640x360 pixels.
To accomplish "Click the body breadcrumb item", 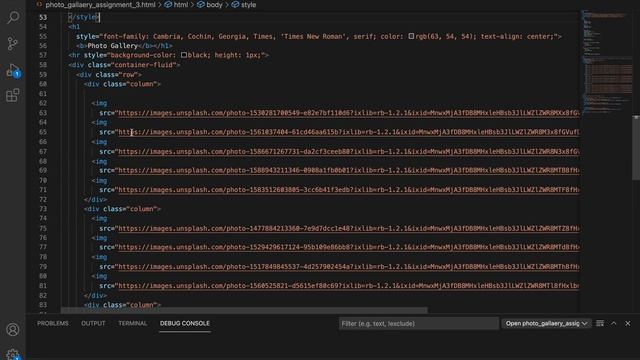I will pyautogui.click(x=214, y=5).
